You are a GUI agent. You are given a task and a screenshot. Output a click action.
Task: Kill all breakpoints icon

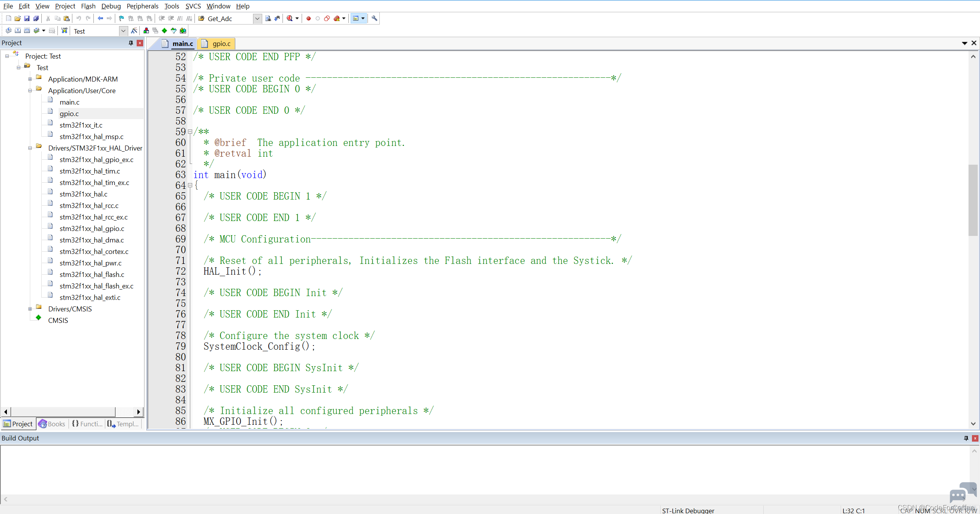click(x=337, y=18)
